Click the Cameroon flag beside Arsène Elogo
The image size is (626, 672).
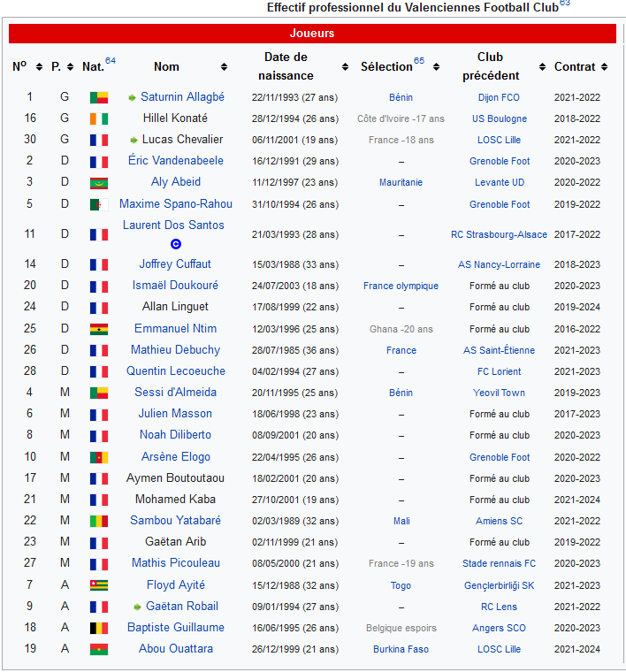click(98, 457)
